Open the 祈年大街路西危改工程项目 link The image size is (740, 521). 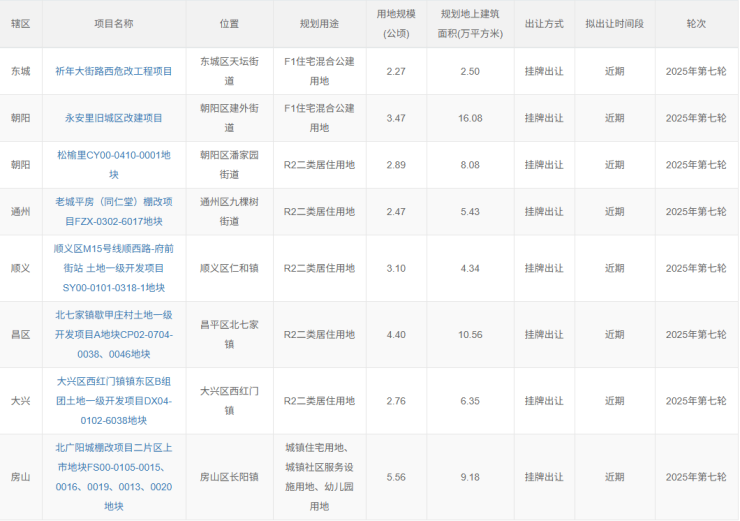click(114, 71)
